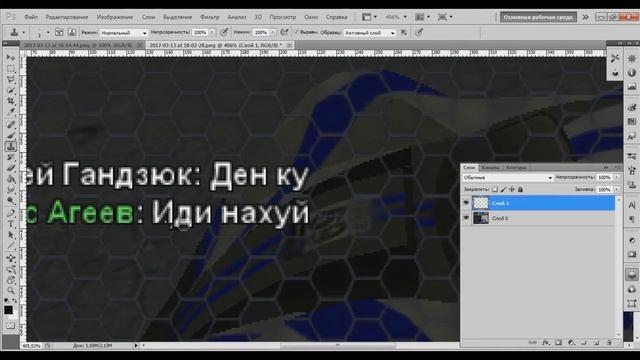The image size is (640, 360).
Task: Open the Файл menu
Action: (x=31, y=17)
